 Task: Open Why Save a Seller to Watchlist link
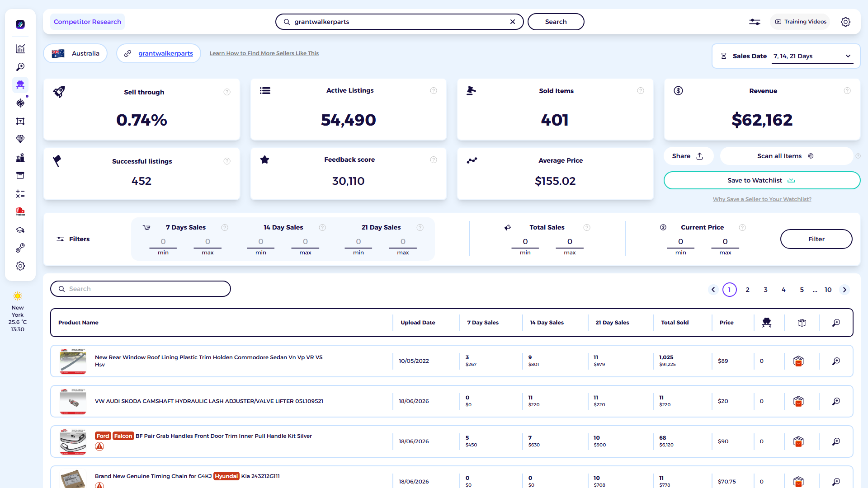[762, 199]
